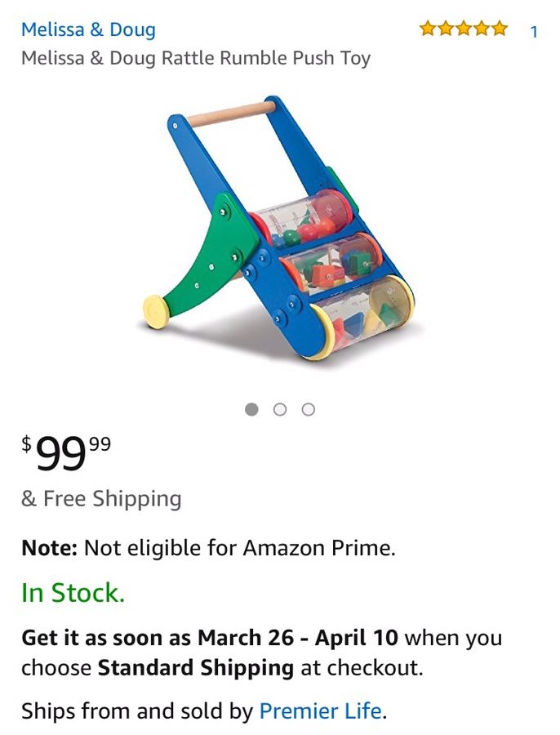Click the middle star of the rating
The height and width of the screenshot is (735, 560).
pos(464,30)
